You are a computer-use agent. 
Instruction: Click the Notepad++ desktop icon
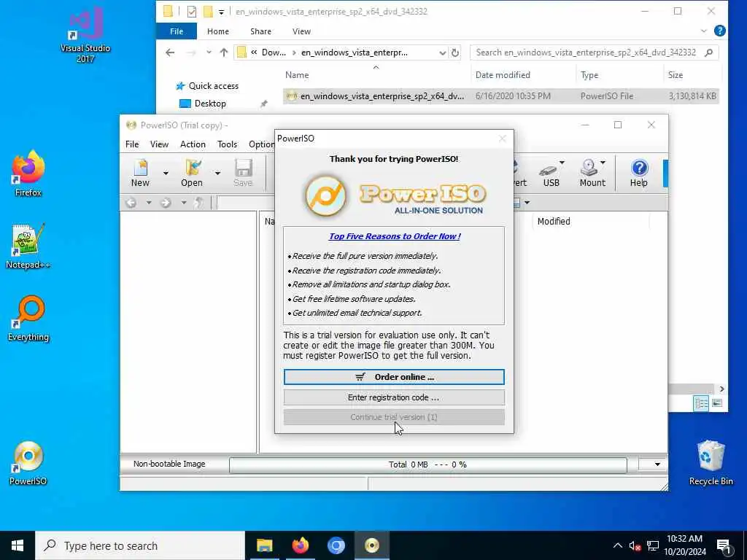(x=28, y=246)
